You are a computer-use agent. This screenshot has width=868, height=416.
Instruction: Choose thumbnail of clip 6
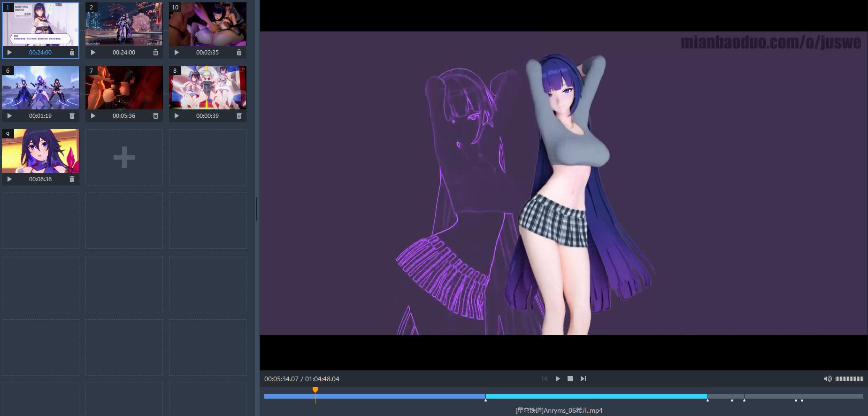click(40, 87)
